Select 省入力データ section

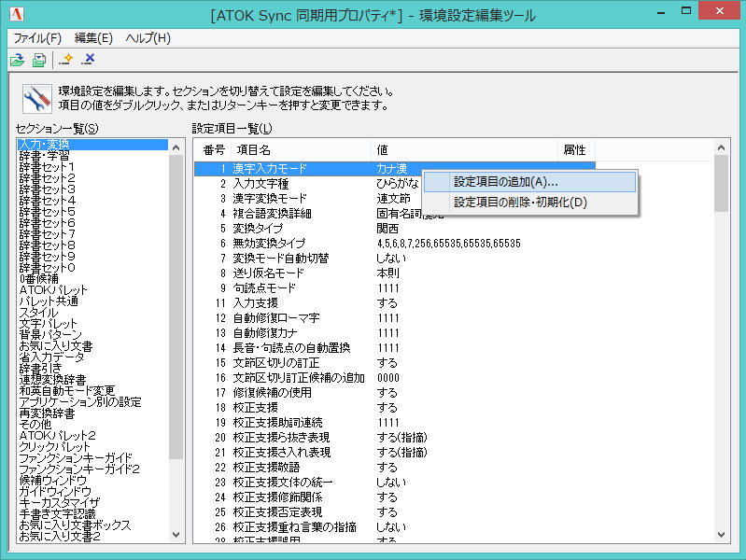click(92, 357)
